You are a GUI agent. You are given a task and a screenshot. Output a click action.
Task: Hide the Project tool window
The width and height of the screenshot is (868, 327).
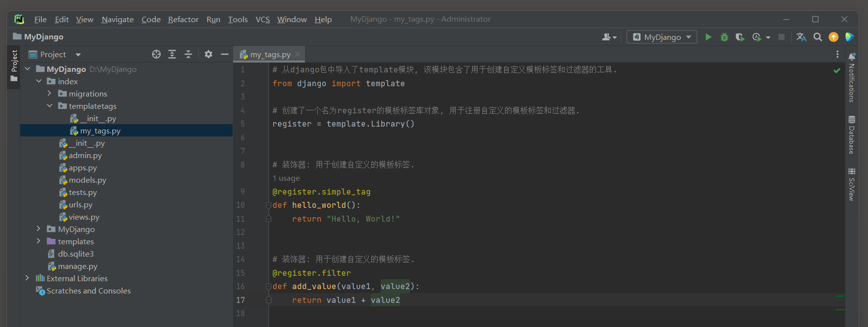point(225,54)
